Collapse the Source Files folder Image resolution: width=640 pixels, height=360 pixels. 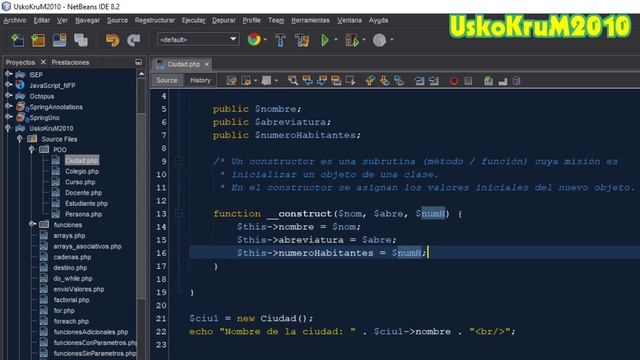click(x=19, y=139)
